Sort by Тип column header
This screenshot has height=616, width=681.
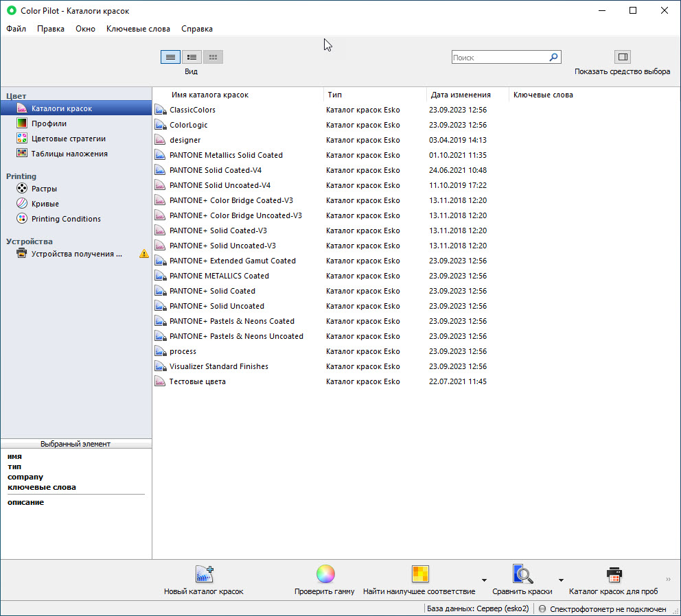click(x=376, y=95)
